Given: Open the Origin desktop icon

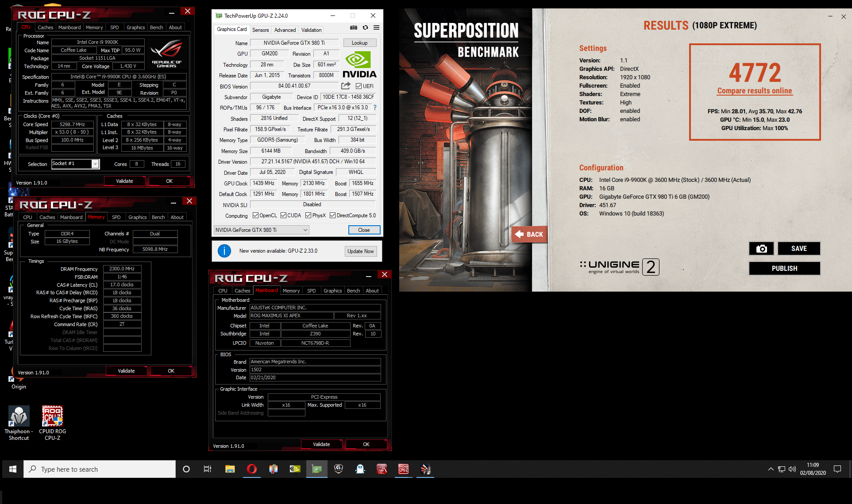Looking at the screenshot, I should point(19,381).
